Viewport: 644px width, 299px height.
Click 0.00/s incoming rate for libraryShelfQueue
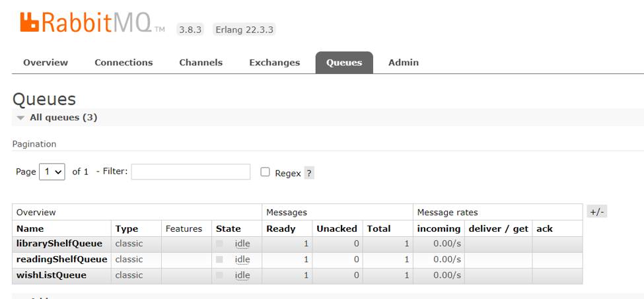[x=447, y=244]
